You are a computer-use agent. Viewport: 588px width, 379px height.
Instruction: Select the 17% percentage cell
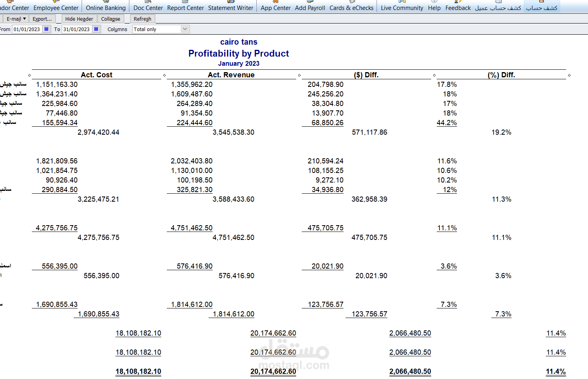450,104
